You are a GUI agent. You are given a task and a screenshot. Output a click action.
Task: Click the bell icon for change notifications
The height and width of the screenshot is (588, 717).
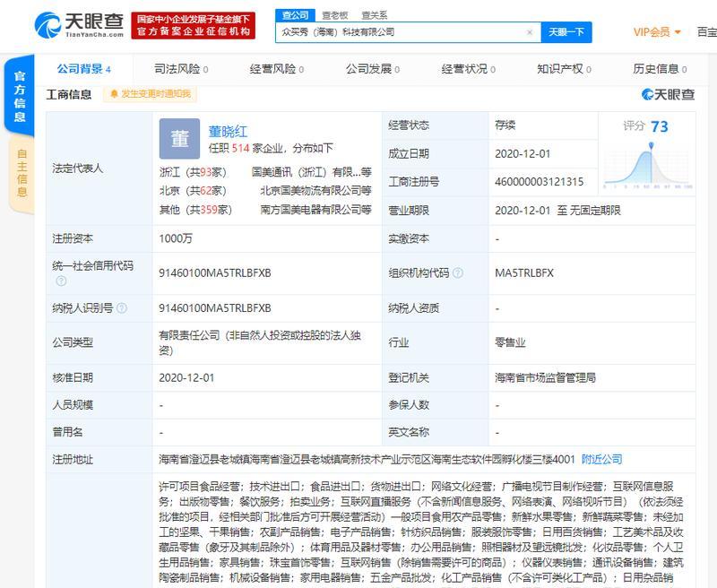click(114, 94)
